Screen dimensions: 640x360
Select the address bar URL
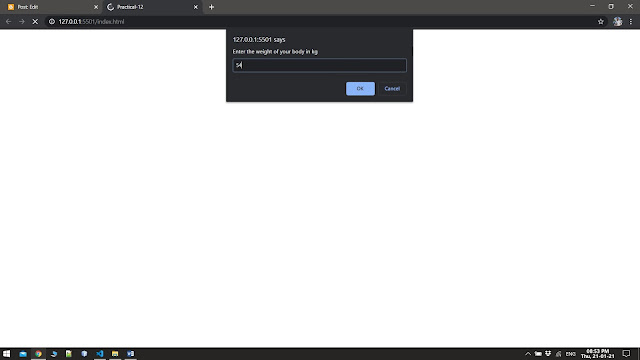[91, 22]
